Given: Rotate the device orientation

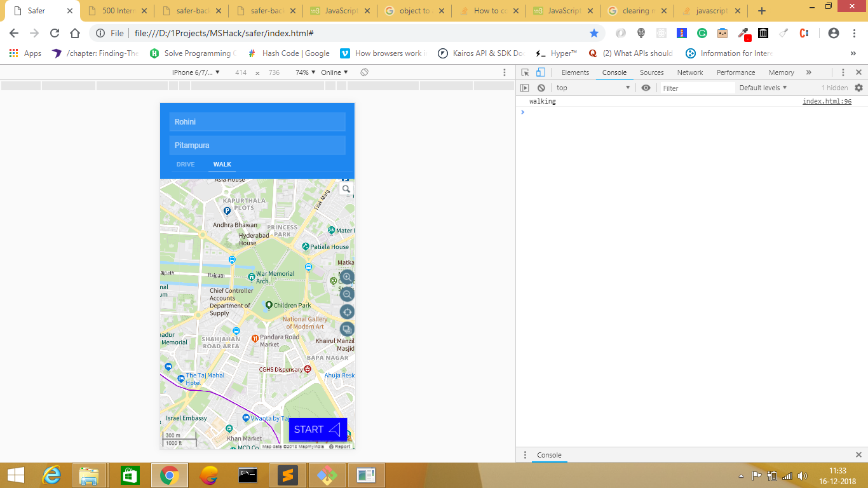Looking at the screenshot, I should pos(364,72).
